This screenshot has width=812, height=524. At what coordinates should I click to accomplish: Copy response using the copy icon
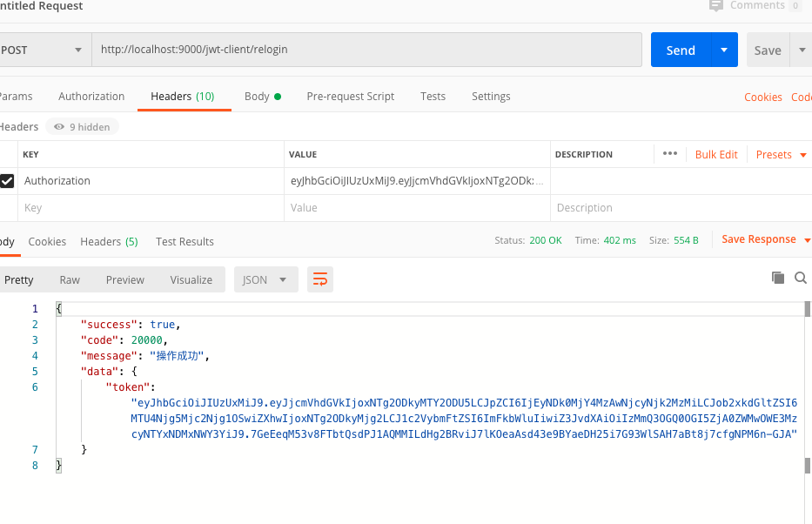pyautogui.click(x=778, y=278)
